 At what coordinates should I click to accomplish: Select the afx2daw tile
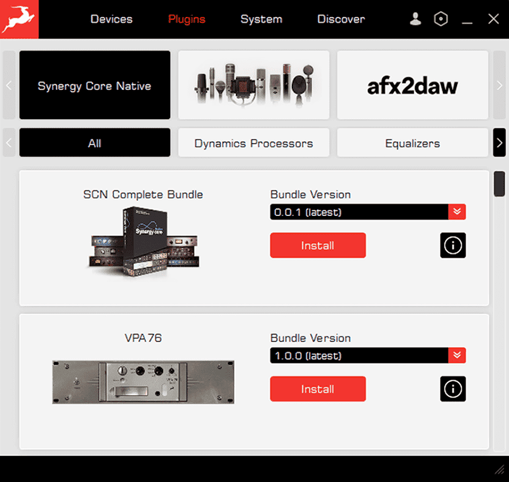[412, 85]
